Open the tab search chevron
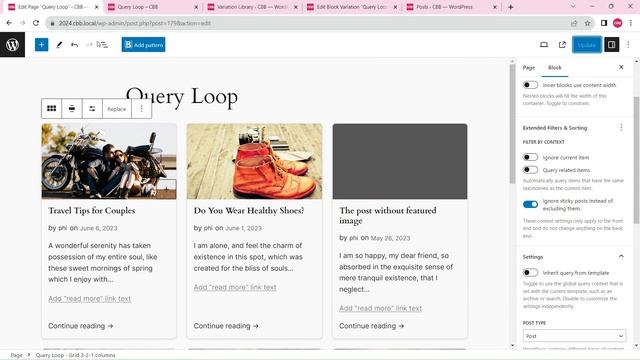The image size is (640, 360). pos(573,7)
